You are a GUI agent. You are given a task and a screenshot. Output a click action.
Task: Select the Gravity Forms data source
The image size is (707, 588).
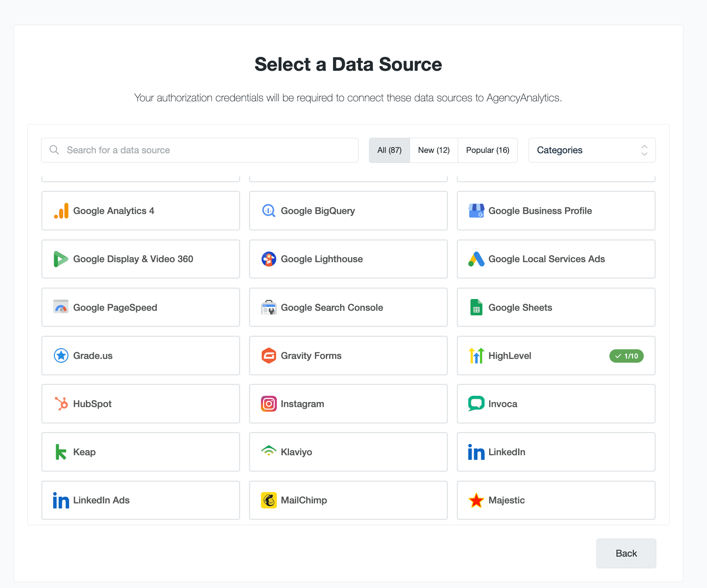(x=348, y=356)
